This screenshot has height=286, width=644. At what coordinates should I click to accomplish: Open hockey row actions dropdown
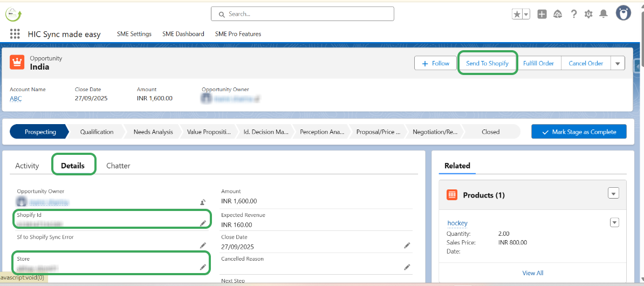(614, 222)
